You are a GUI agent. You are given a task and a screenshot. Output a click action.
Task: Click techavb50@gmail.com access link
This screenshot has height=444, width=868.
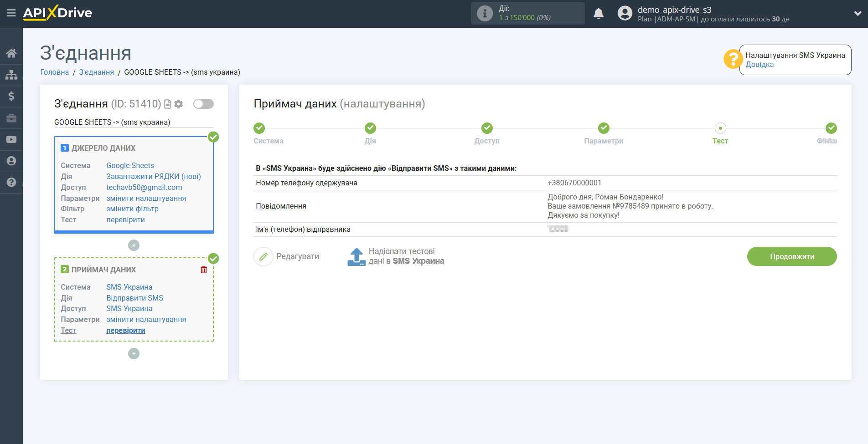(x=144, y=188)
